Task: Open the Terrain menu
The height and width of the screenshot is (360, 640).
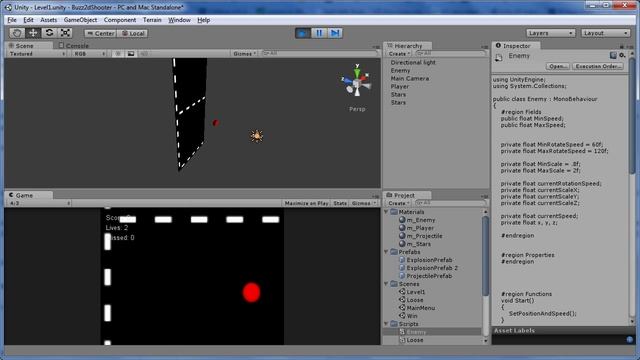Action: click(x=152, y=20)
